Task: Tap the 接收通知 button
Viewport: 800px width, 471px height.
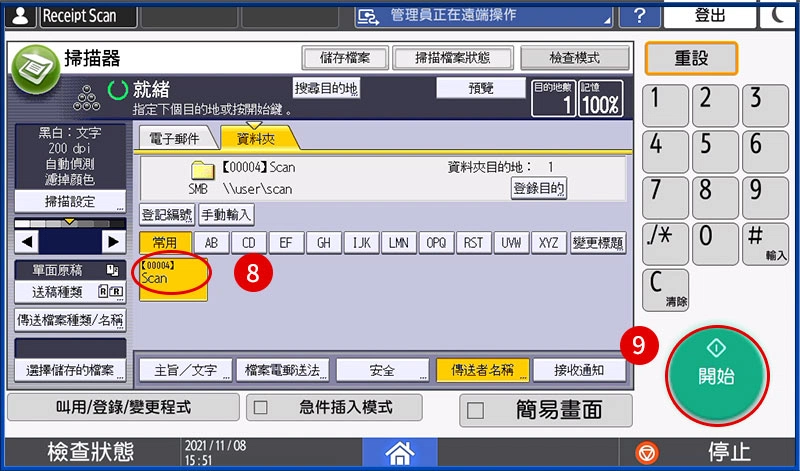Action: 579,370
